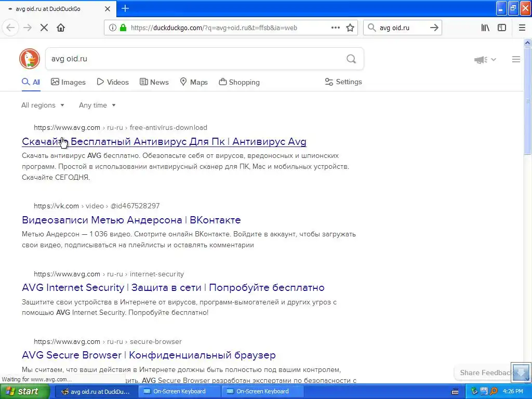
Task: Stop loading the page with the X button
Action: point(44,28)
